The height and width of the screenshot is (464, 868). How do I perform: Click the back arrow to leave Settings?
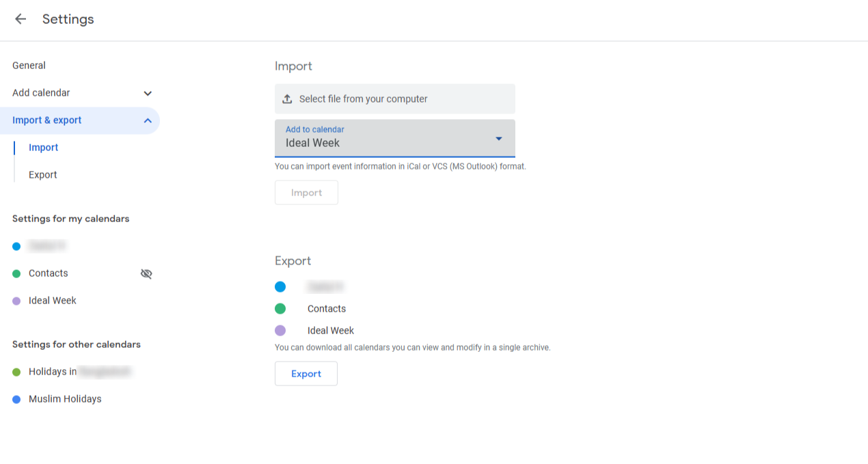[x=21, y=19]
